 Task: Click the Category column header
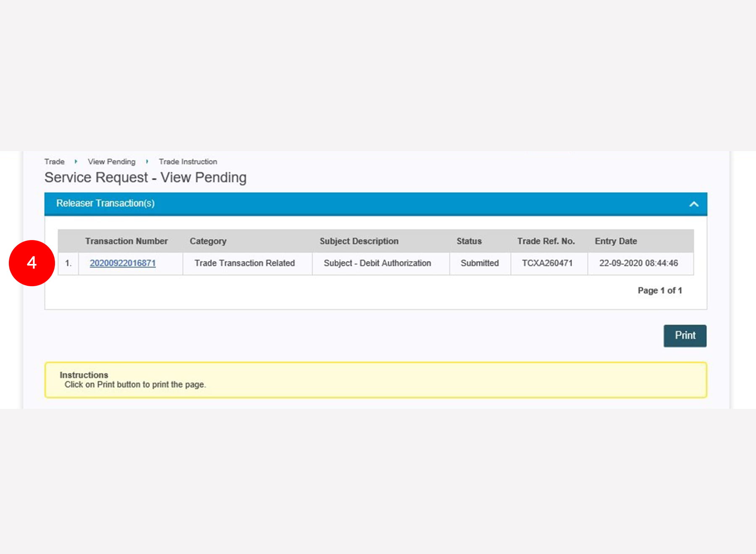tap(208, 241)
